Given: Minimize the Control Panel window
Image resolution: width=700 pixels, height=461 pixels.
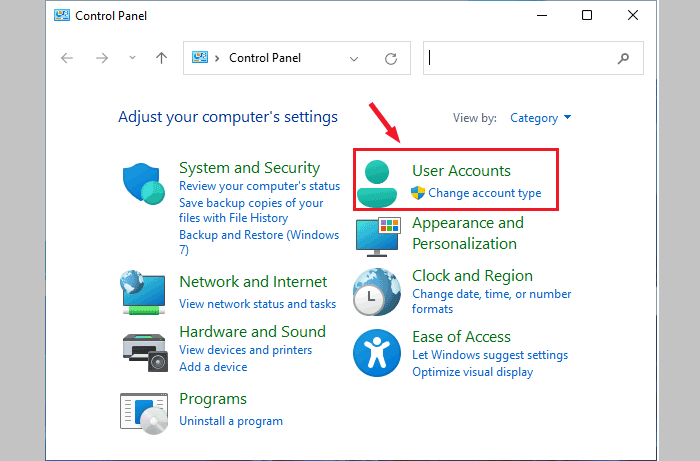Looking at the screenshot, I should (x=542, y=15).
